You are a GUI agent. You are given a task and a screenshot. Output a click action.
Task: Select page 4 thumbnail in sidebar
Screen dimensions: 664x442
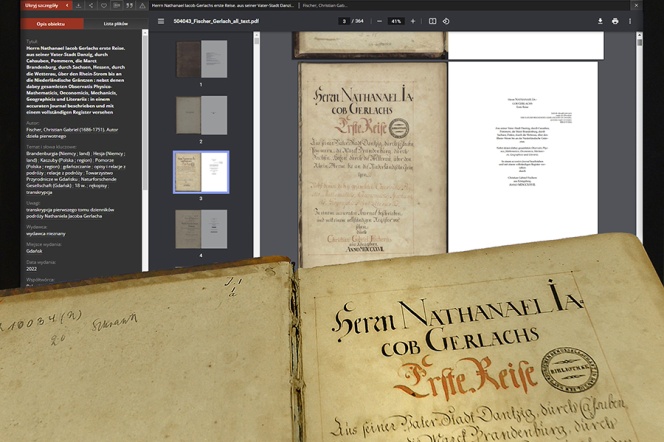click(200, 229)
